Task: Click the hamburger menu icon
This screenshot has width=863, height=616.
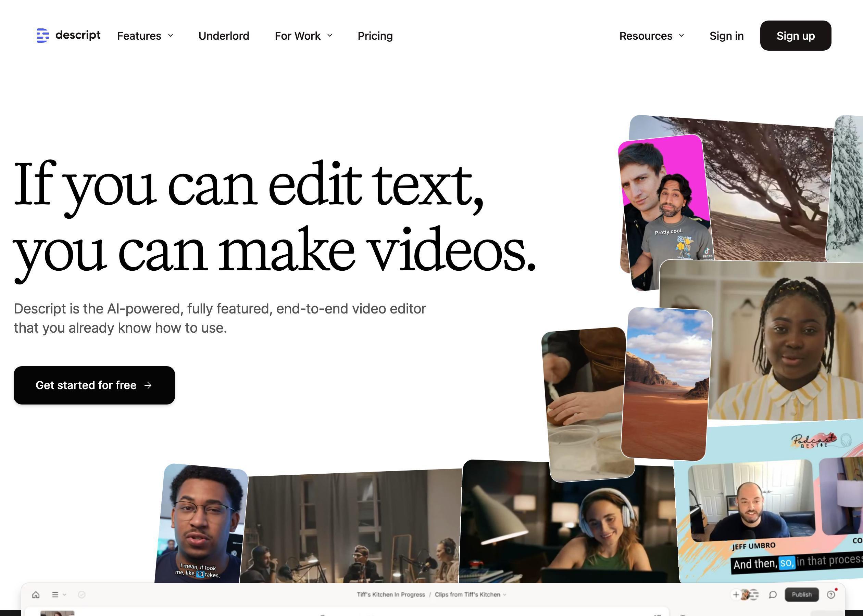Action: (55, 595)
